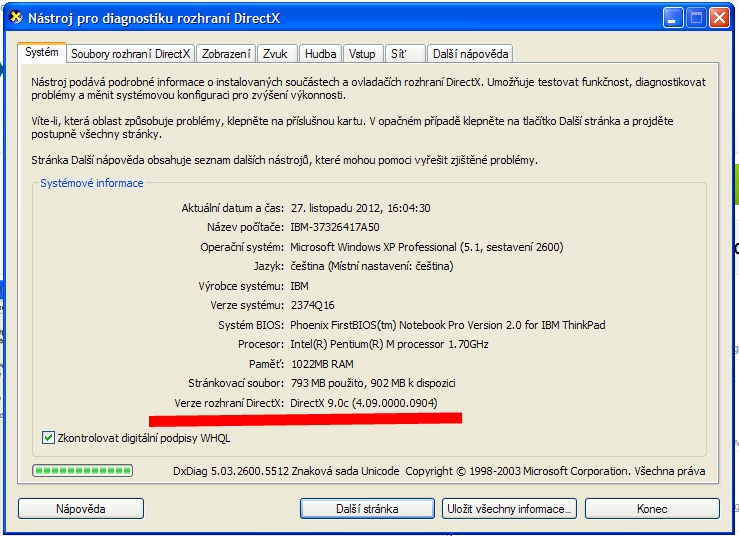Click the 'DxDiag 5.03.2600.5512' version text

[x=230, y=471]
